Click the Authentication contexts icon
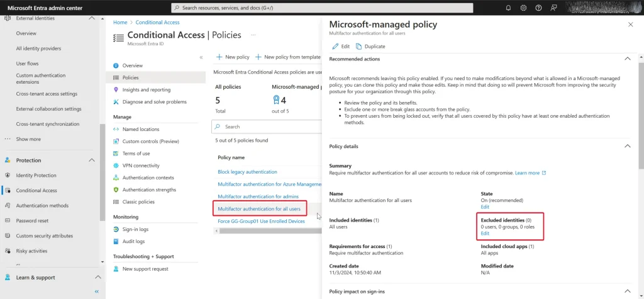The image size is (644, 299). click(x=116, y=178)
